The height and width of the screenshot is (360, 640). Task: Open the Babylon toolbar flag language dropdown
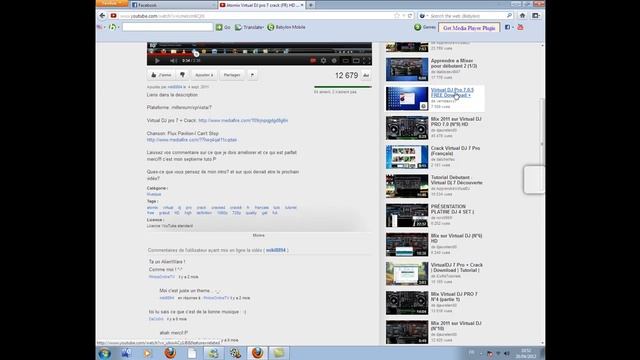101,27
